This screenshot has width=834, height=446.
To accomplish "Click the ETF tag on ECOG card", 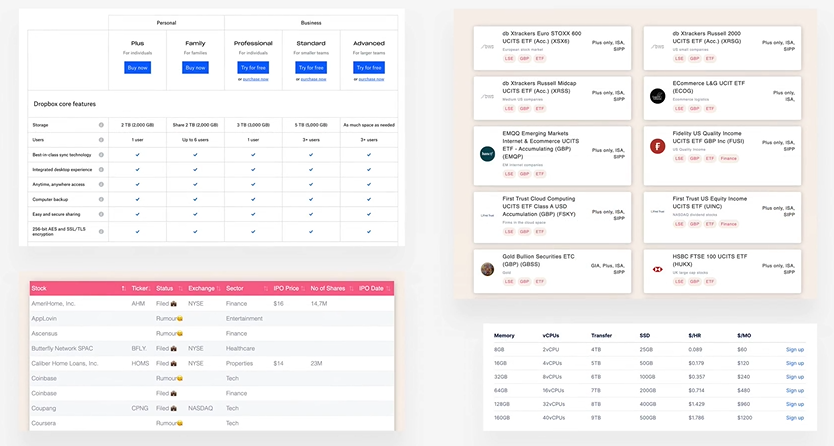I will [x=710, y=108].
